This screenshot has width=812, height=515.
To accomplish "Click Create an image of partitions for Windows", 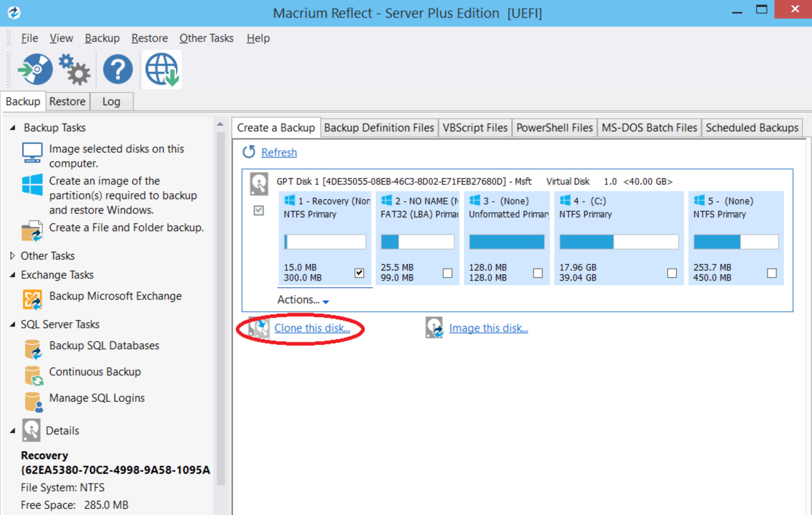I will pyautogui.click(x=123, y=195).
